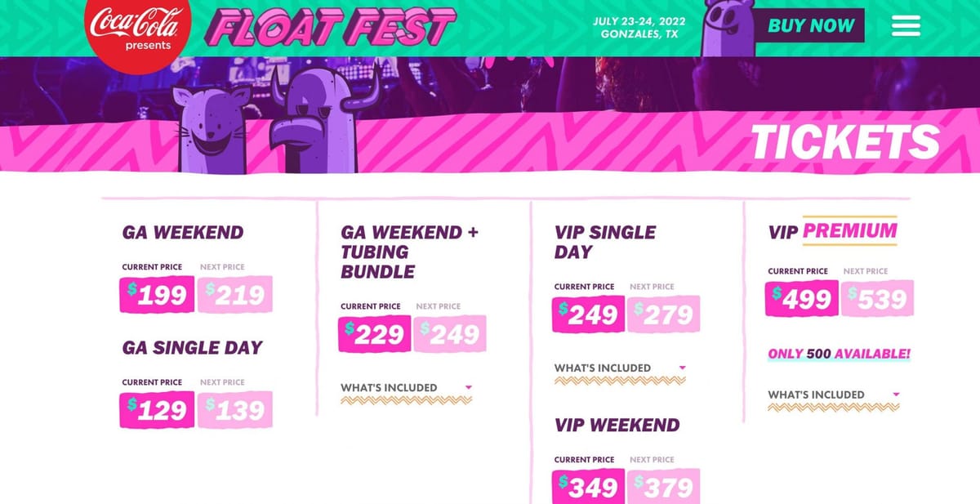Click the TICKETS page heading
The image size is (980, 504).
coord(847,140)
